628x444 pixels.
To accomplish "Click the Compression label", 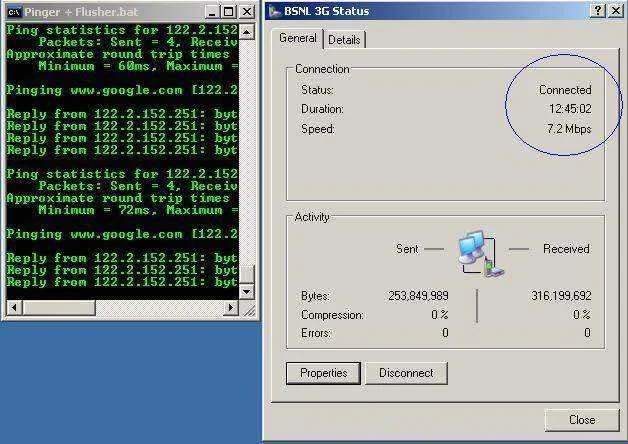I will 332,315.
